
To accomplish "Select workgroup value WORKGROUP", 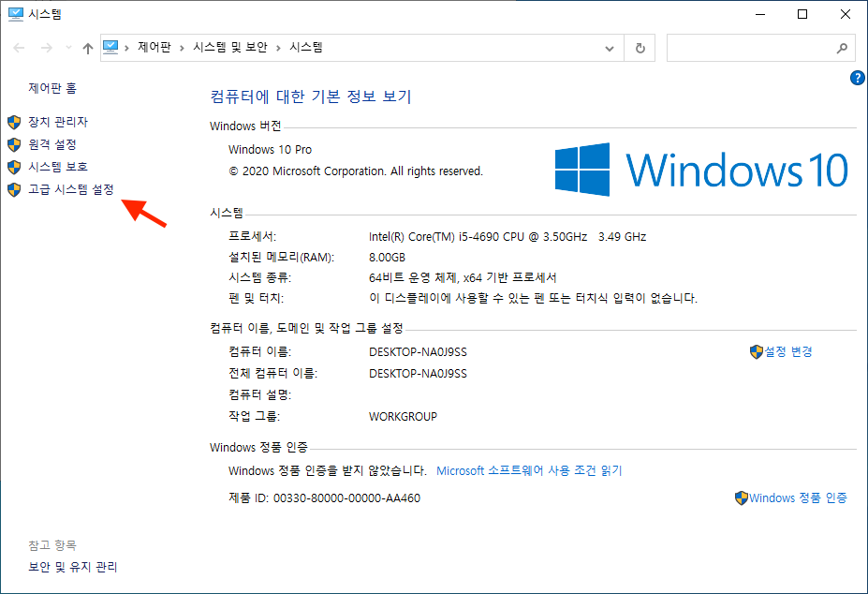I will 403,417.
